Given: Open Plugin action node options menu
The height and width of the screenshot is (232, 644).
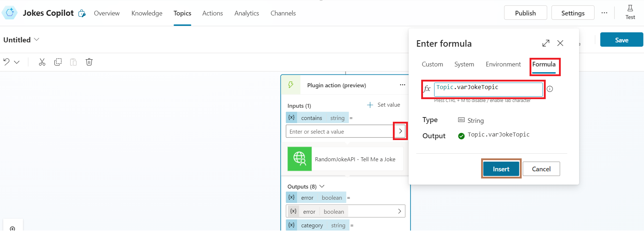Looking at the screenshot, I should point(402,85).
